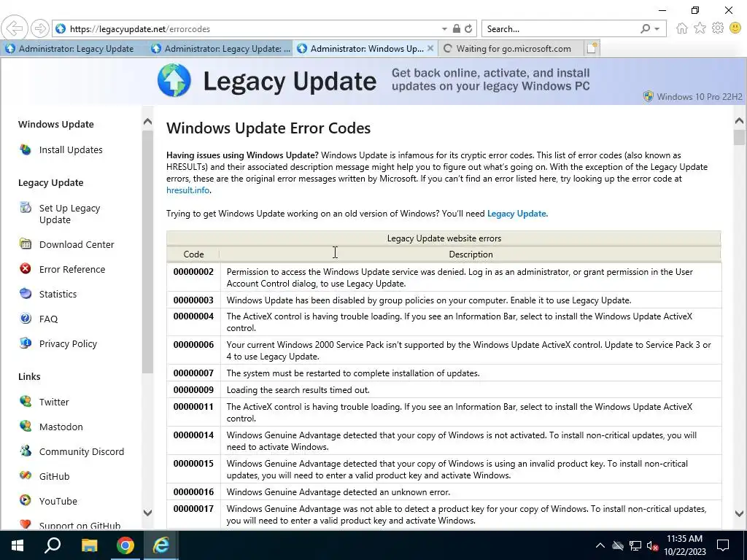Image resolution: width=747 pixels, height=560 pixels.
Task: Open the Action Center notification icon
Action: [x=723, y=545]
